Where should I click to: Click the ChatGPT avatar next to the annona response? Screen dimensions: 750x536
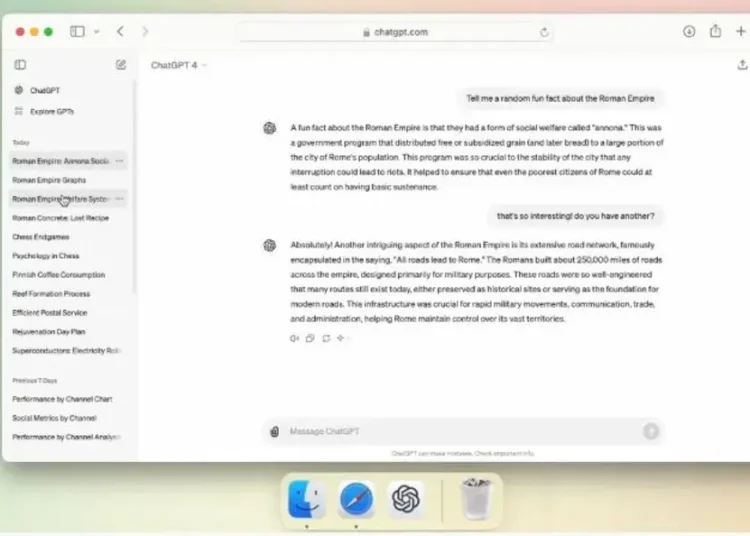[x=270, y=128]
